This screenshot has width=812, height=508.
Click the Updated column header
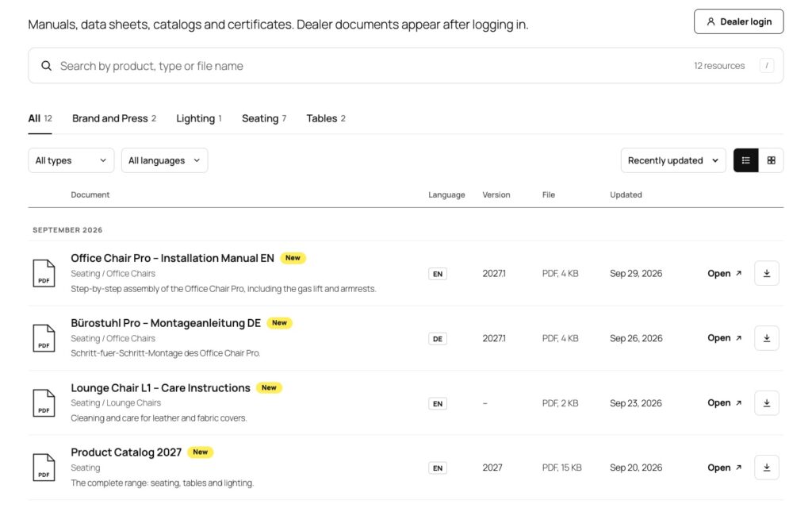pos(626,195)
